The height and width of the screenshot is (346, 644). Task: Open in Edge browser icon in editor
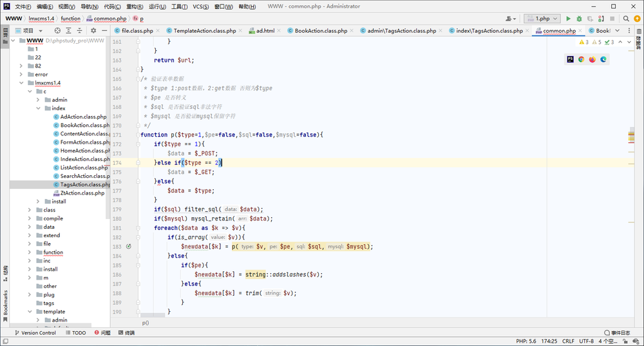[603, 59]
